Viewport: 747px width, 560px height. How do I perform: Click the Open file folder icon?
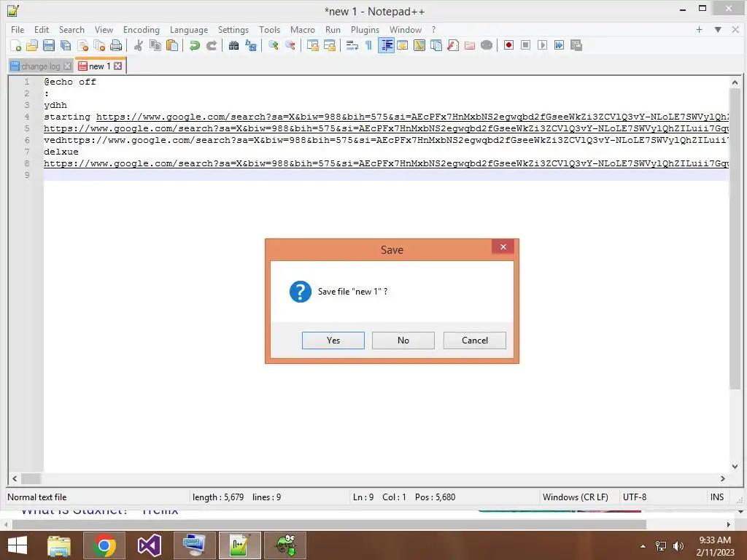pos(32,45)
